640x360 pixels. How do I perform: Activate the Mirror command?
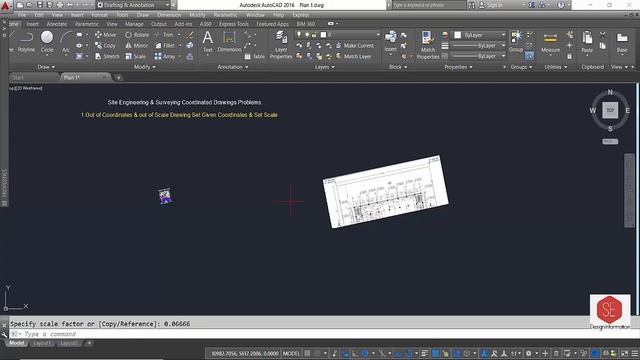137,46
